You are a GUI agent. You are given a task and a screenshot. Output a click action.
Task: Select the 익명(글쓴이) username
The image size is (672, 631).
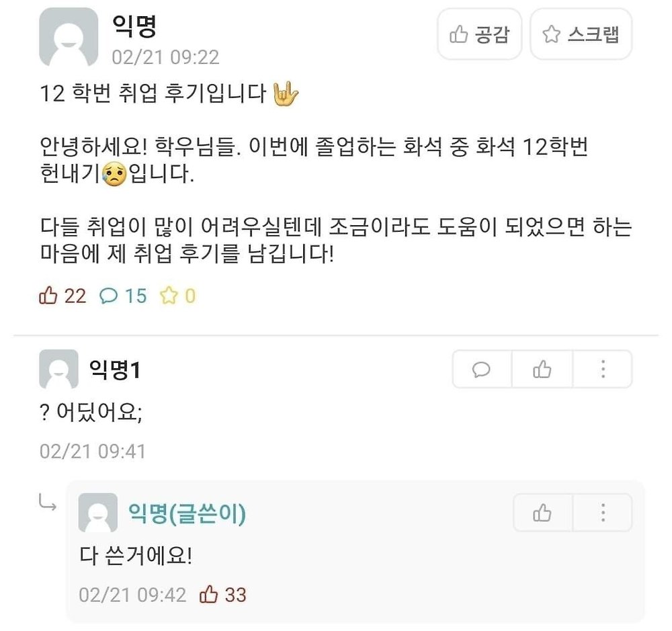[x=187, y=513]
